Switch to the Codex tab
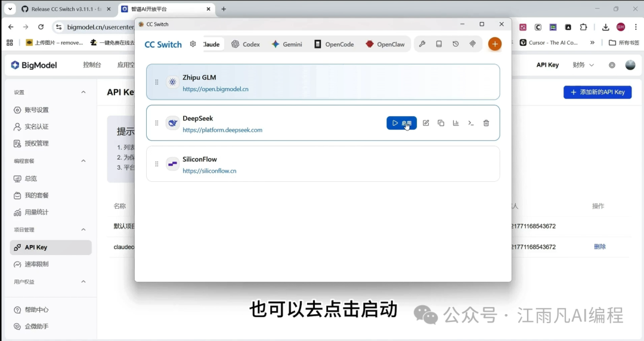 point(246,44)
